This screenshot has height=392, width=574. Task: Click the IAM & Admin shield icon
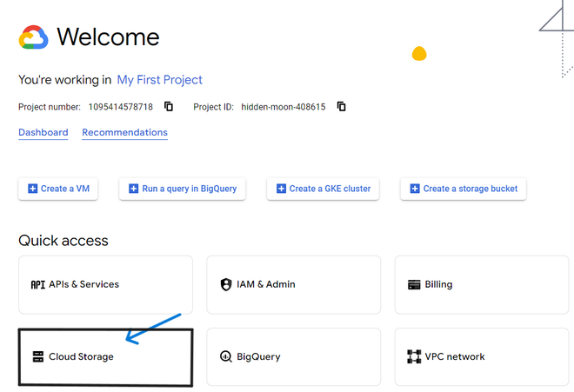click(x=226, y=284)
